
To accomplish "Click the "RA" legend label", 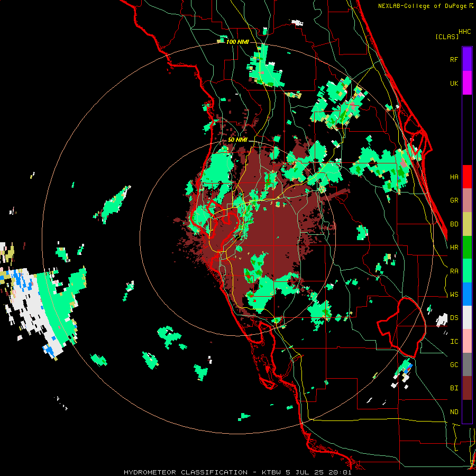I will (454, 271).
